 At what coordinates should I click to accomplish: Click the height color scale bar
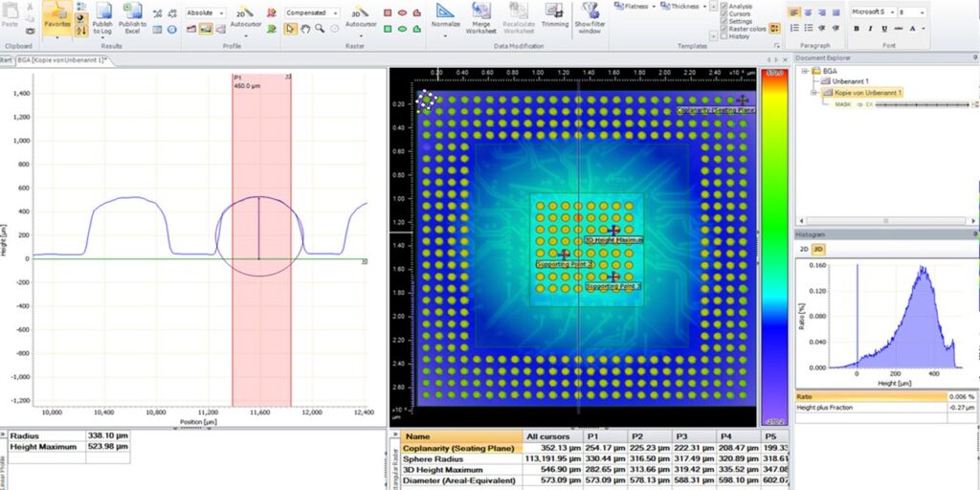click(x=773, y=249)
